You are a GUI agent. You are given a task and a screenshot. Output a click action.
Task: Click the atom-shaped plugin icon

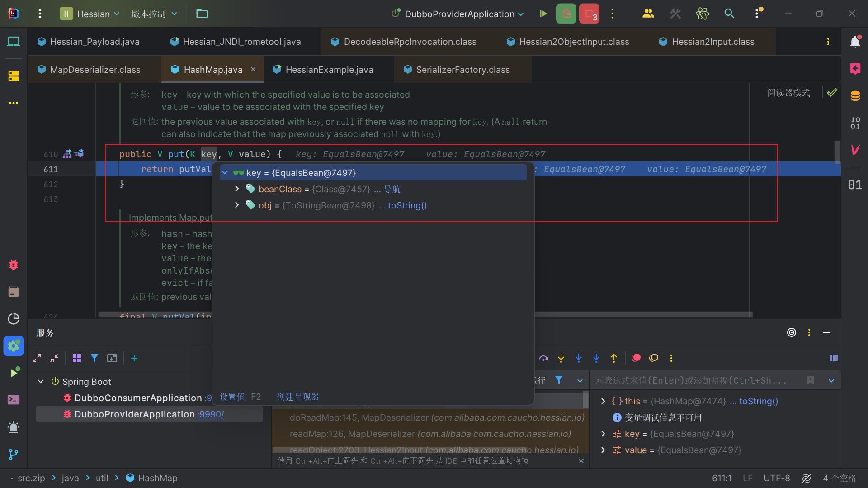point(703,14)
